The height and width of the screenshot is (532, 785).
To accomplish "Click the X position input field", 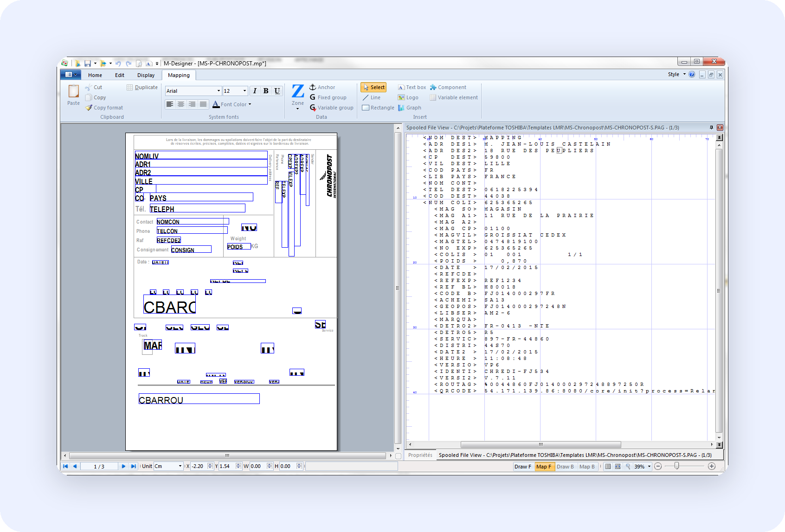I will [199, 466].
